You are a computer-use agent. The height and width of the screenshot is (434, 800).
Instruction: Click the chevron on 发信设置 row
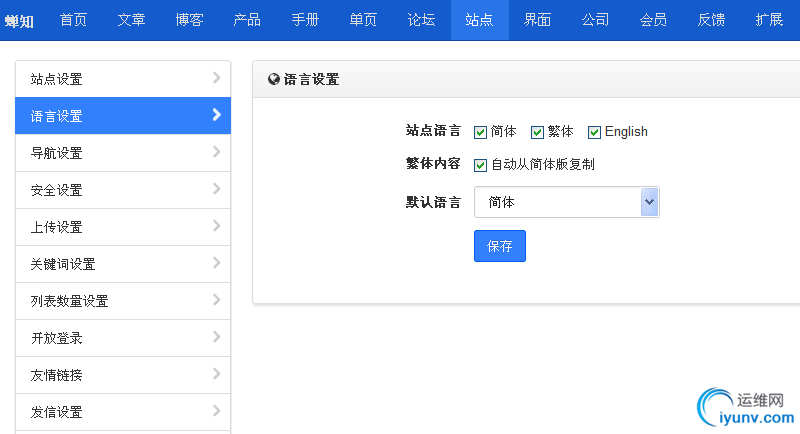[x=217, y=411]
